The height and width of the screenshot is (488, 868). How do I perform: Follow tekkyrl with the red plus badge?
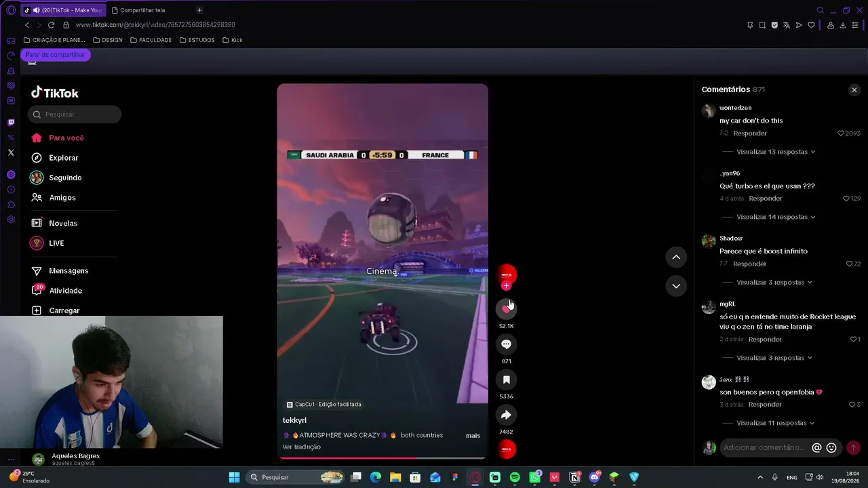[506, 286]
